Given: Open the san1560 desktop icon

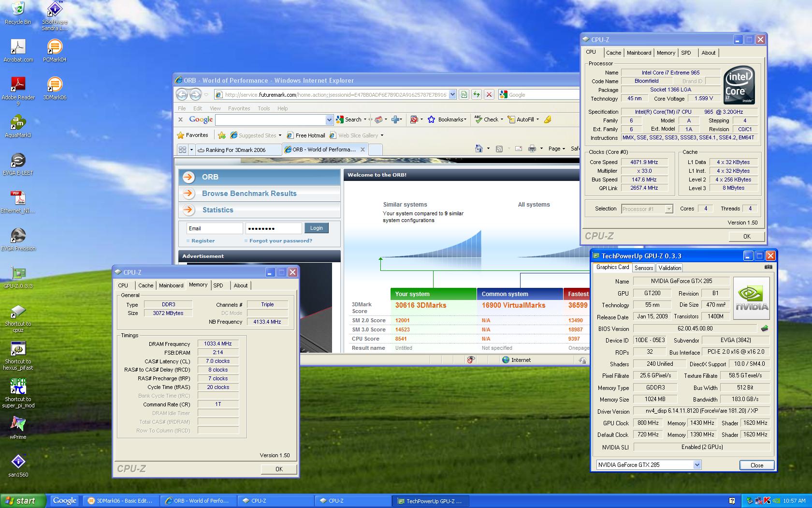Looking at the screenshot, I should (x=18, y=465).
